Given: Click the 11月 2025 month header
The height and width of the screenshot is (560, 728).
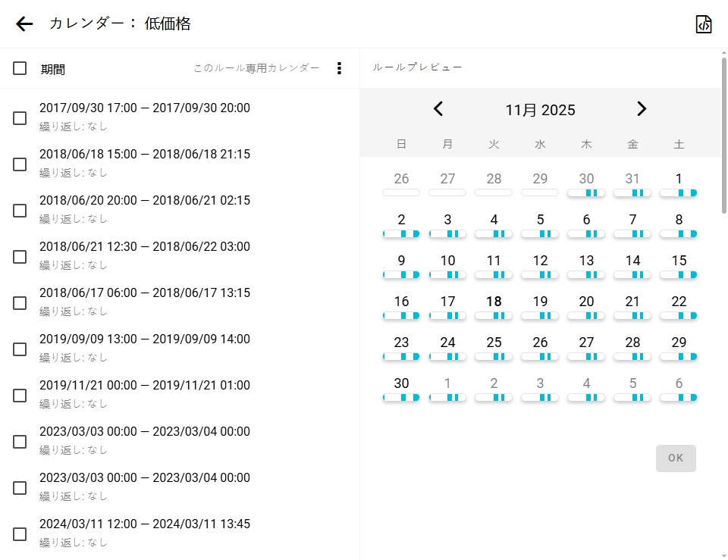Looking at the screenshot, I should coord(540,110).
